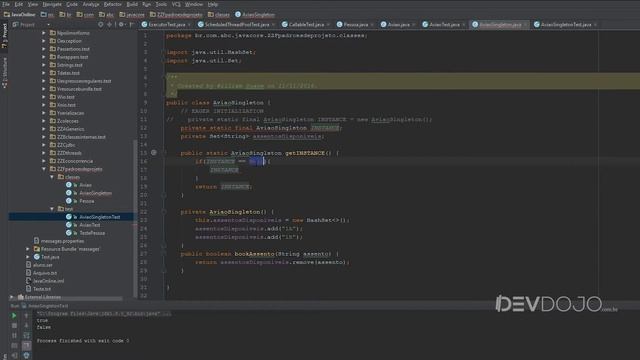The image size is (640, 360).
Task: Close the ExecutorTest.java tab
Action: pyautogui.click(x=189, y=25)
